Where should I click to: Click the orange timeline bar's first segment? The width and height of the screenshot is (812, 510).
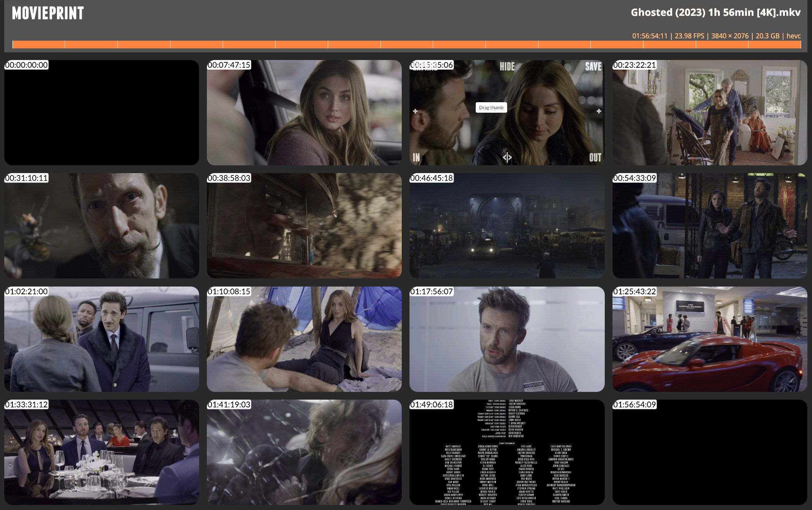pos(38,45)
